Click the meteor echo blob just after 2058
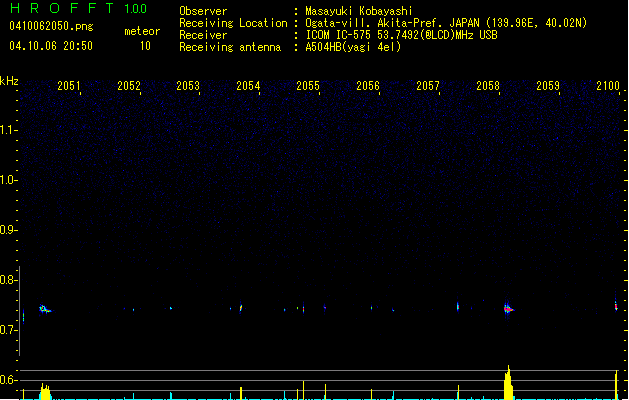Image resolution: width=629 pixels, height=400 pixels. (508, 309)
